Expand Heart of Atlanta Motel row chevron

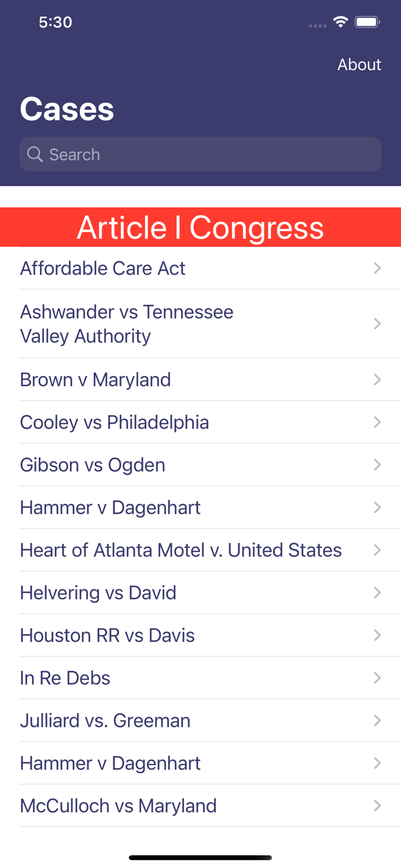pyautogui.click(x=377, y=550)
